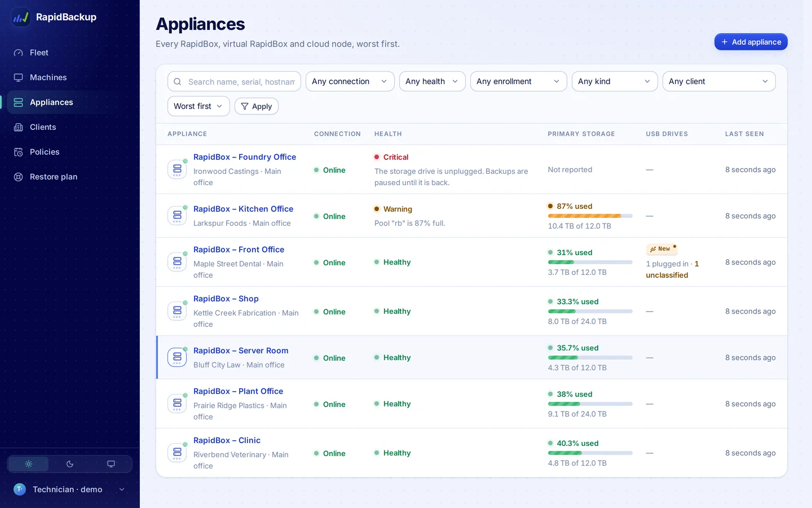The height and width of the screenshot is (508, 812).
Task: Open RapidBox – Clinic link
Action: [x=227, y=440]
